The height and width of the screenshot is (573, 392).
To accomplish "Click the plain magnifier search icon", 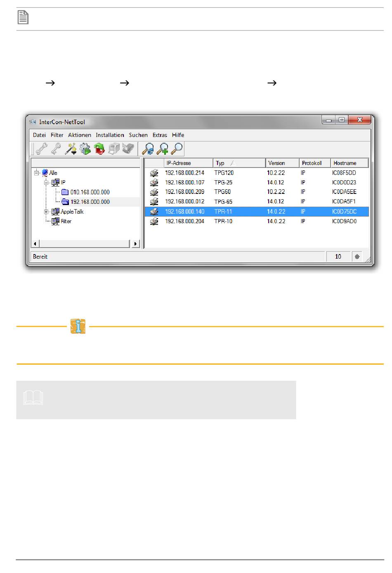I will [x=177, y=149].
